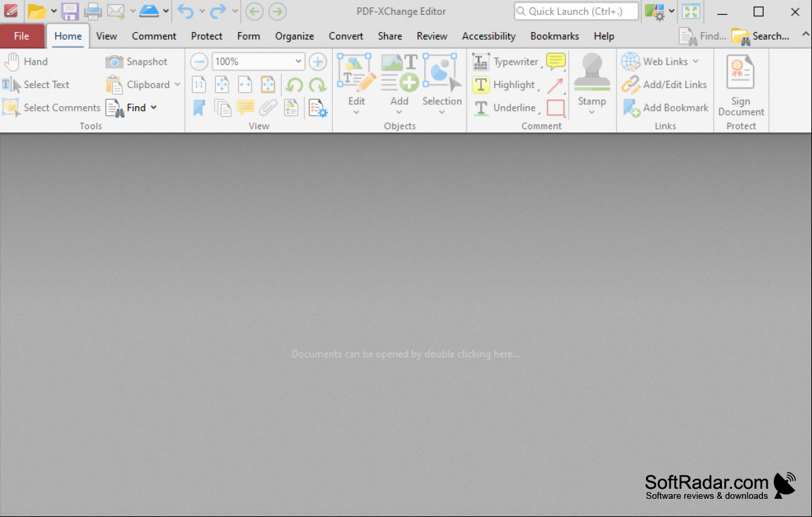This screenshot has width=812, height=517.
Task: Click the Add/Edit Links button
Action: click(664, 85)
